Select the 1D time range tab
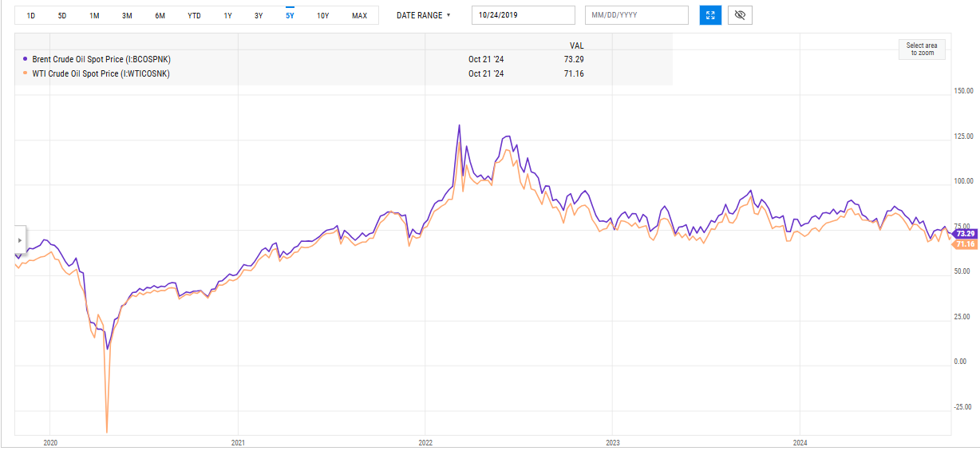The width and height of the screenshot is (980, 451). point(31,16)
